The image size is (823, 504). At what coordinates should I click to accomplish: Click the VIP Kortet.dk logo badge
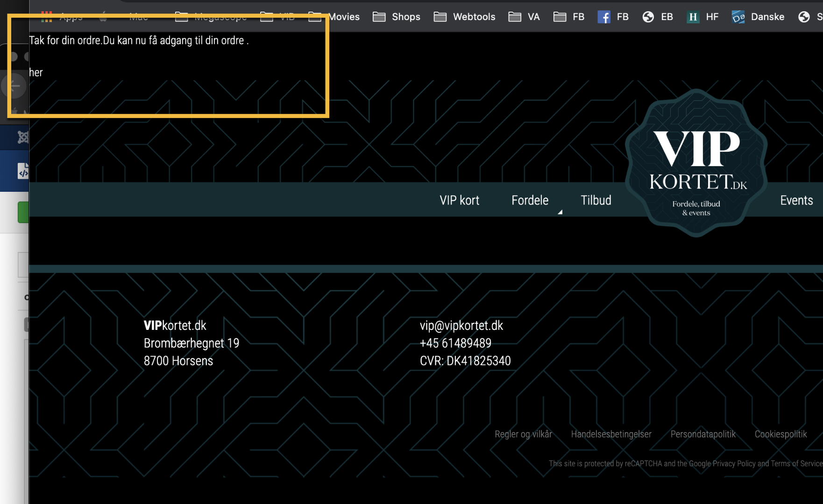[696, 163]
